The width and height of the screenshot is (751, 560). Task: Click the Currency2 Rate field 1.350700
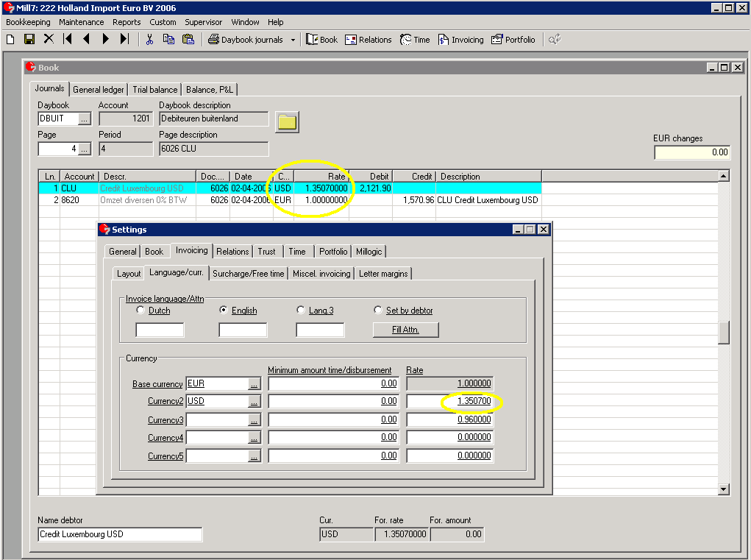click(x=449, y=401)
